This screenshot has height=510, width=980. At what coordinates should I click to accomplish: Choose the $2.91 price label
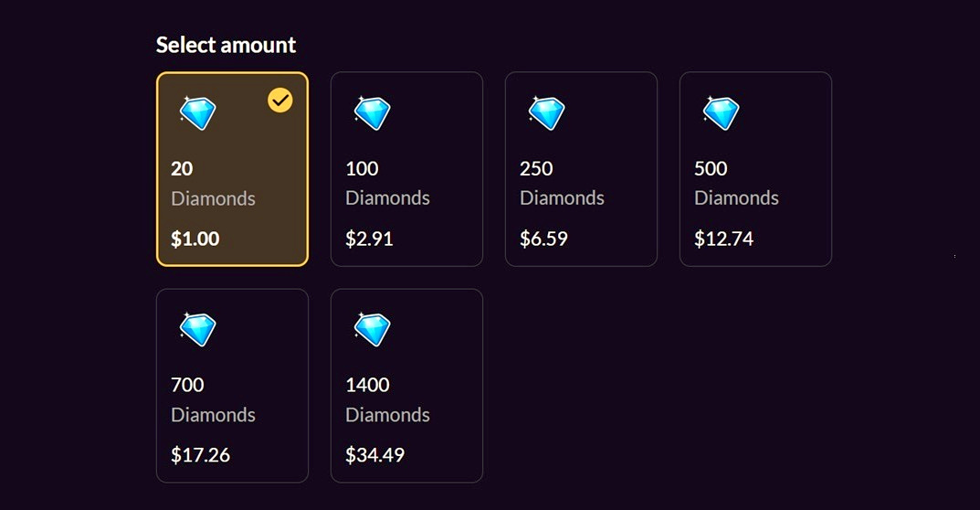(x=369, y=239)
